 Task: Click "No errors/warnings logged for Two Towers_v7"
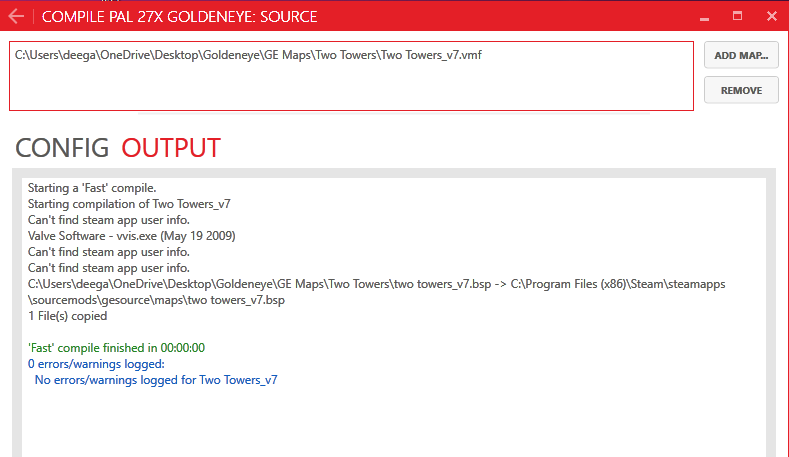(x=156, y=380)
